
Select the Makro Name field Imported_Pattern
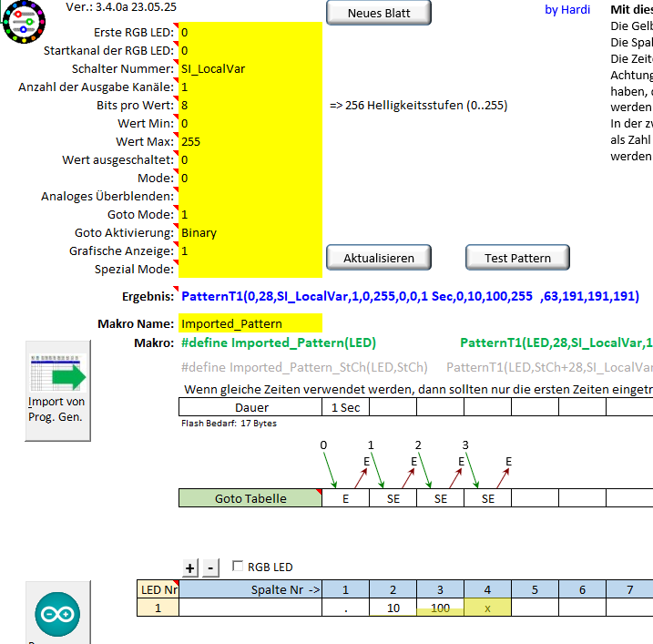point(250,323)
